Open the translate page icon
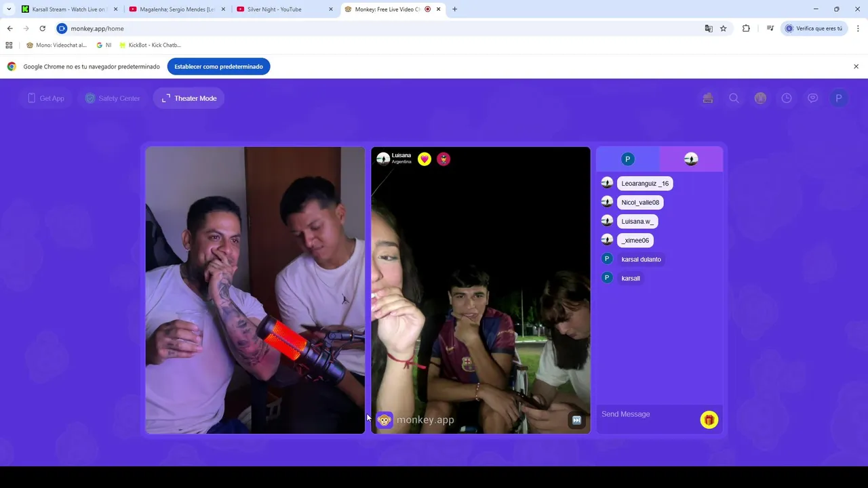 coord(709,28)
